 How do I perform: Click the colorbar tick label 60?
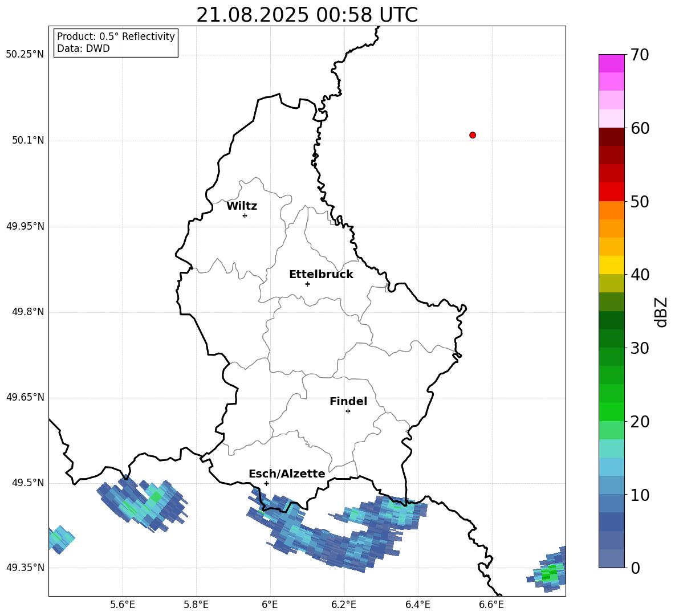(x=640, y=128)
